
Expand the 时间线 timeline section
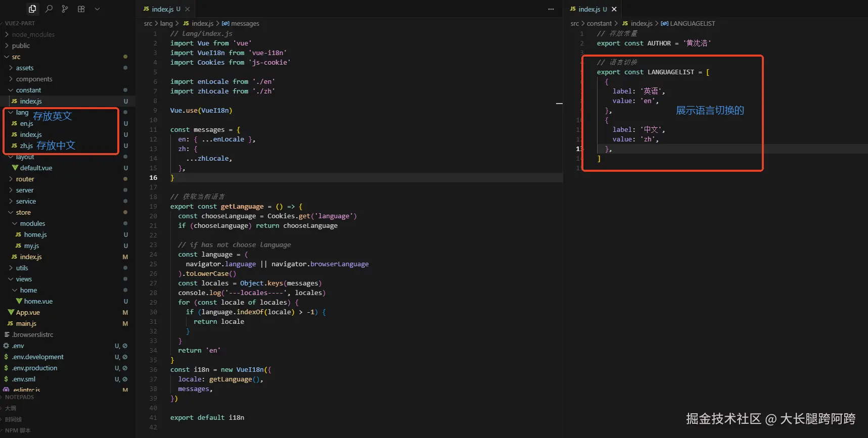coord(68,419)
